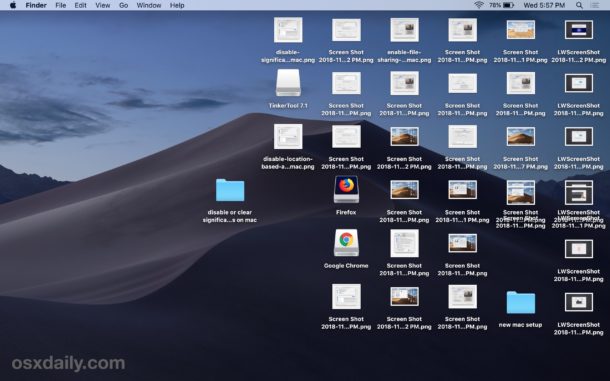Click the Wed 5:57 PM clock
Screen dimensions: 610x381
(x=544, y=5)
